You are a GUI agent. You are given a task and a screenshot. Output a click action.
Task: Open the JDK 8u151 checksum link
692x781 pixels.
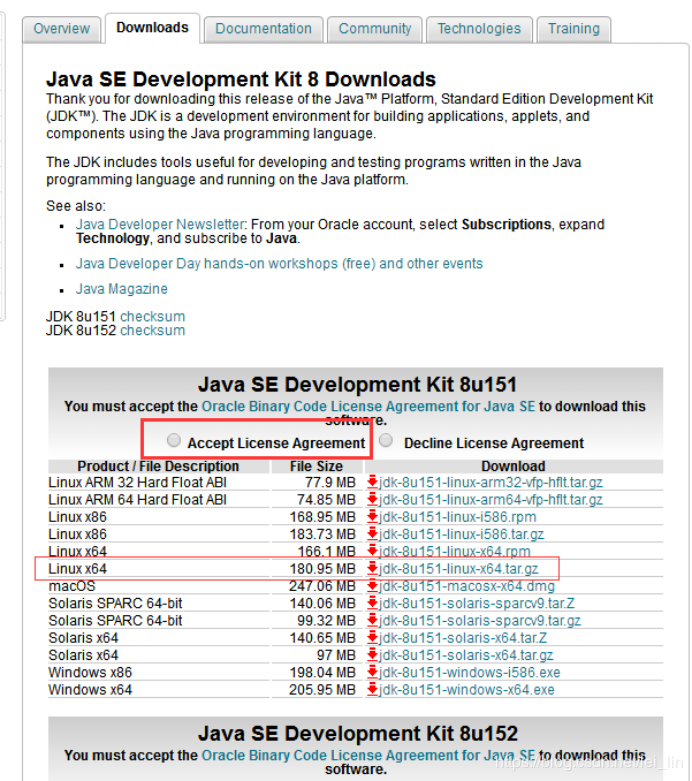pyautogui.click(x=152, y=316)
